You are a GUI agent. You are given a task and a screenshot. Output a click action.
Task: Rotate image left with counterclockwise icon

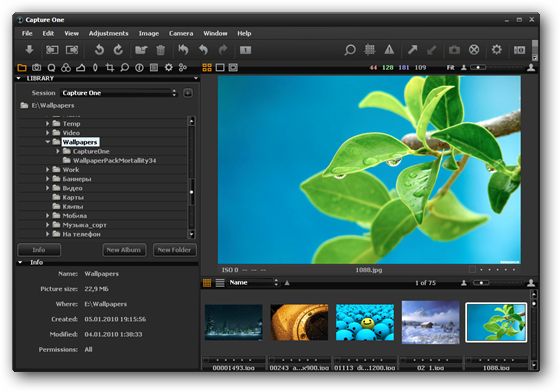pyautogui.click(x=99, y=50)
